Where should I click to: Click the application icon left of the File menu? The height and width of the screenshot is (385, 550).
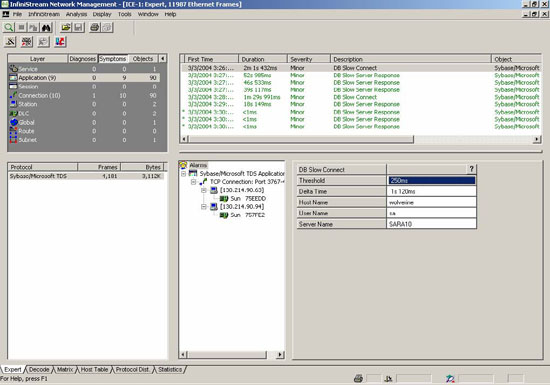pos(6,14)
